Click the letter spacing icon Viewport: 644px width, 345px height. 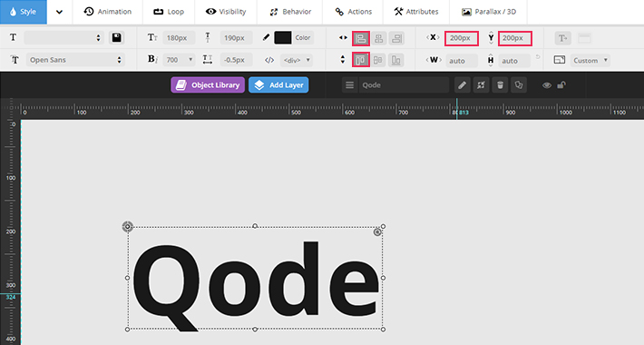point(208,60)
